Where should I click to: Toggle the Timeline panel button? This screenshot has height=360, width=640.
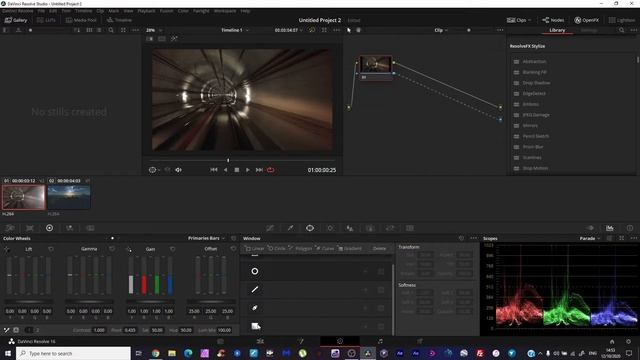(x=119, y=20)
